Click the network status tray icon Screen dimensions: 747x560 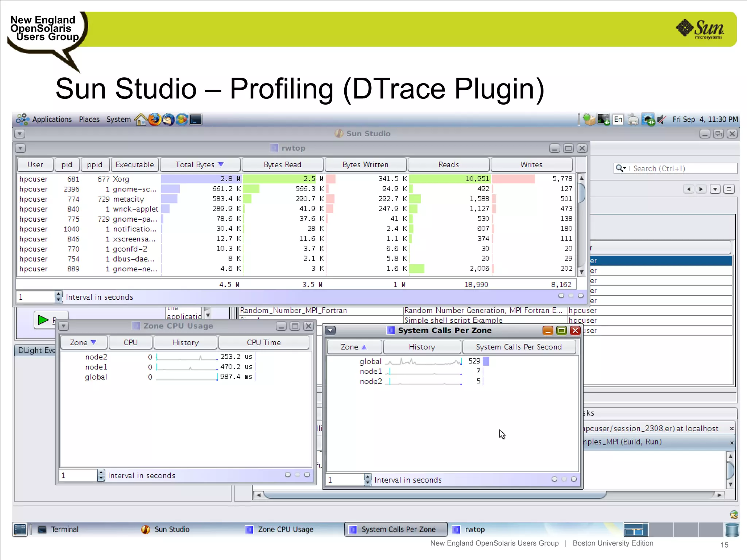coord(648,119)
